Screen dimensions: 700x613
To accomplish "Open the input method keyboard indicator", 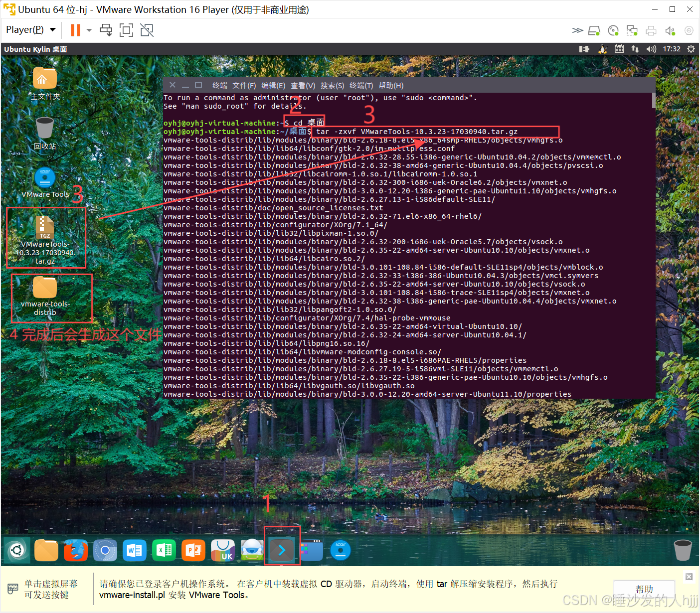I will [x=619, y=49].
